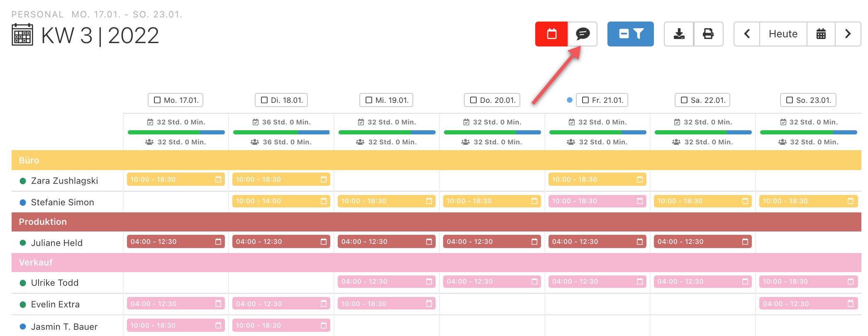Tick the Di. 18.01. day checkbox
This screenshot has height=336, width=868.
point(264,100)
